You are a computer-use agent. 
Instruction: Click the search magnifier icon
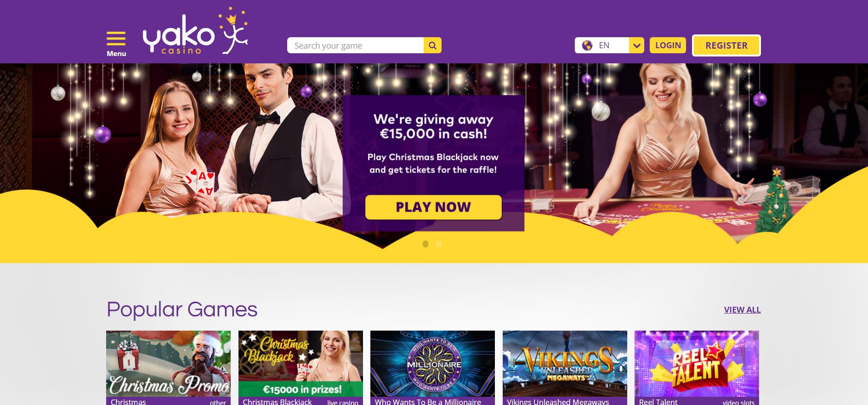[x=432, y=45]
